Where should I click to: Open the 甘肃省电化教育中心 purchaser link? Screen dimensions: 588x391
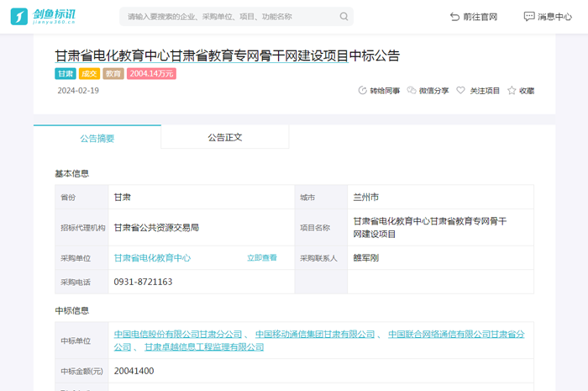(152, 258)
